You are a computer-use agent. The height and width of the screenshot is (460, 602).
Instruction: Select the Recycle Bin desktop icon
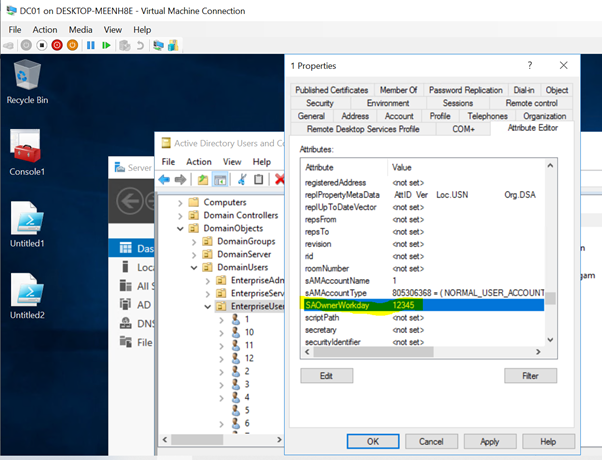coord(27,82)
